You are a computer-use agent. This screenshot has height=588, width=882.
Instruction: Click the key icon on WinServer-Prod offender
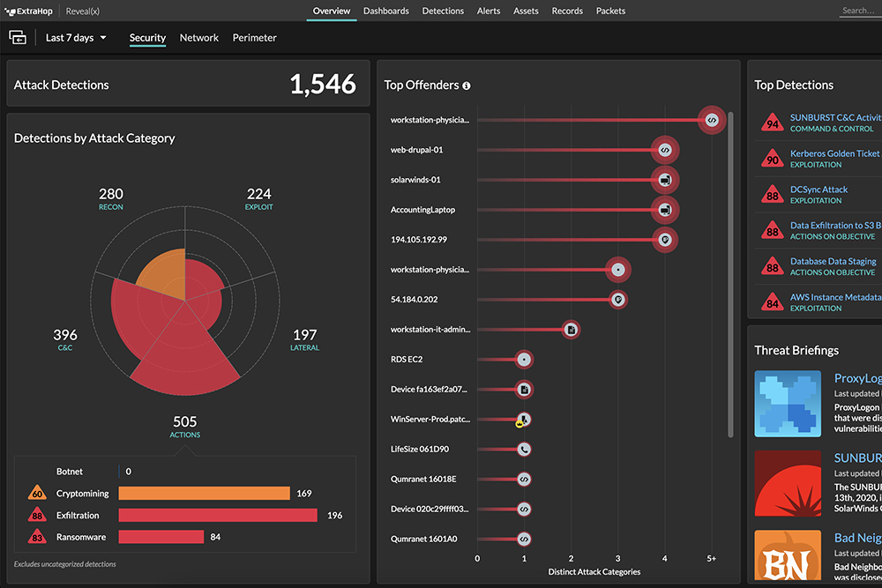[x=522, y=419]
